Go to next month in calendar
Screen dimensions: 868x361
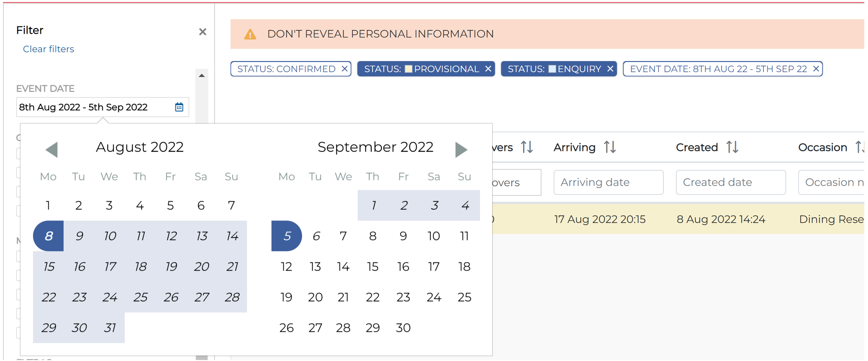click(x=461, y=149)
